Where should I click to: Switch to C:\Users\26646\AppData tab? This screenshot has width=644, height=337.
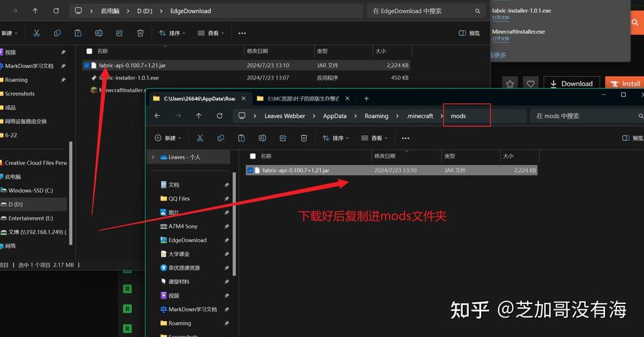click(199, 98)
